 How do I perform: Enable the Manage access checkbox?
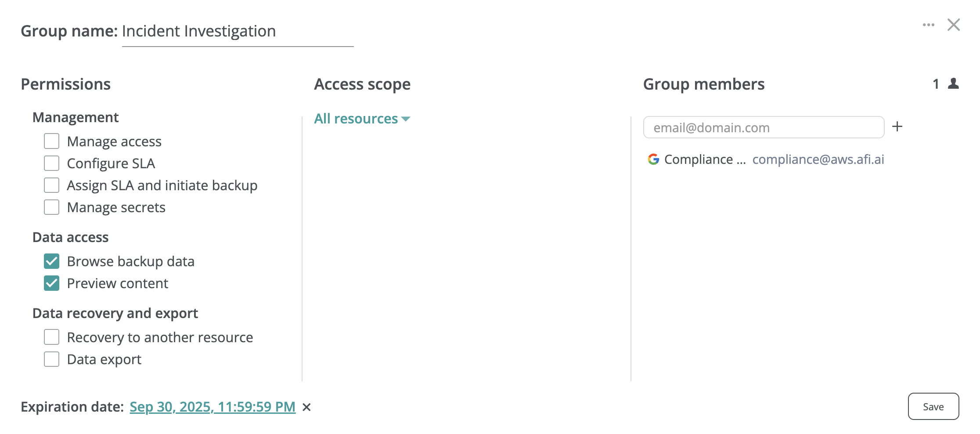(x=51, y=141)
